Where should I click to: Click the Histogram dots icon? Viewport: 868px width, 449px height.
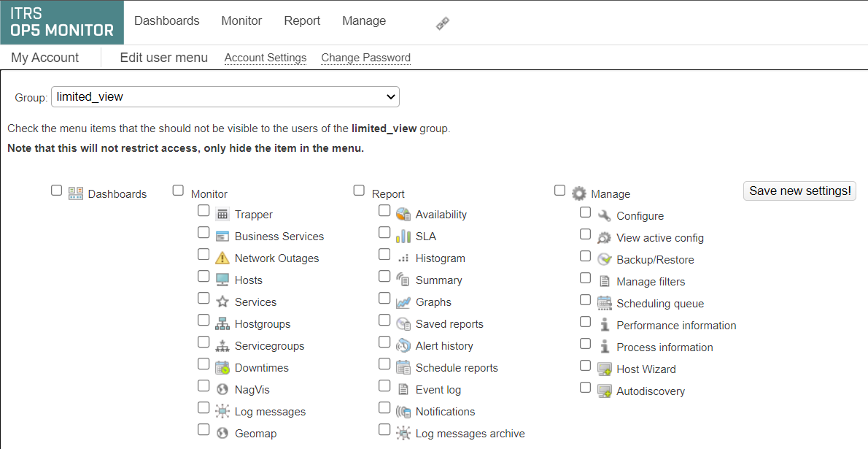(x=403, y=258)
